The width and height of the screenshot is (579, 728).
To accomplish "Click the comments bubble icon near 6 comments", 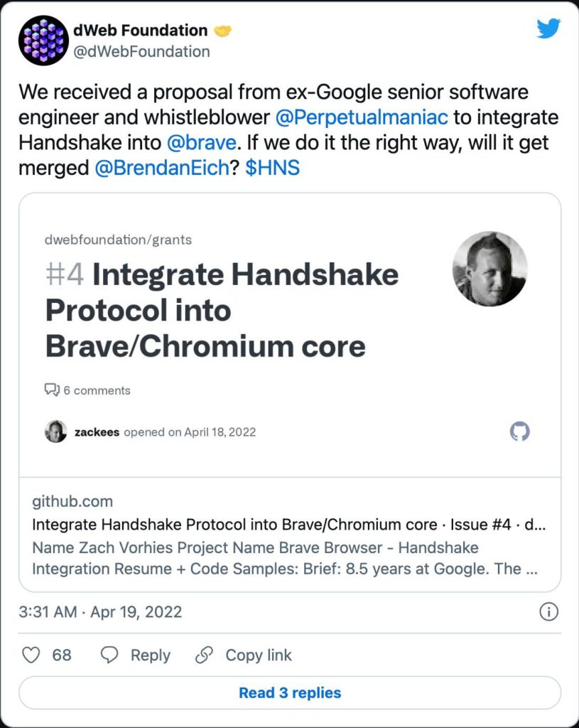I will pyautogui.click(x=52, y=390).
